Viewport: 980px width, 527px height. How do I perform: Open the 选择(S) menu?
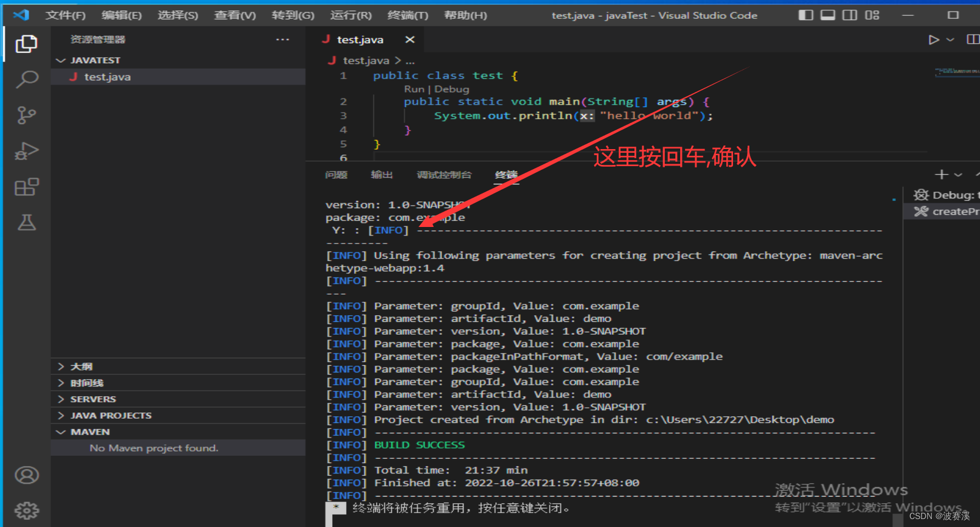(x=178, y=15)
